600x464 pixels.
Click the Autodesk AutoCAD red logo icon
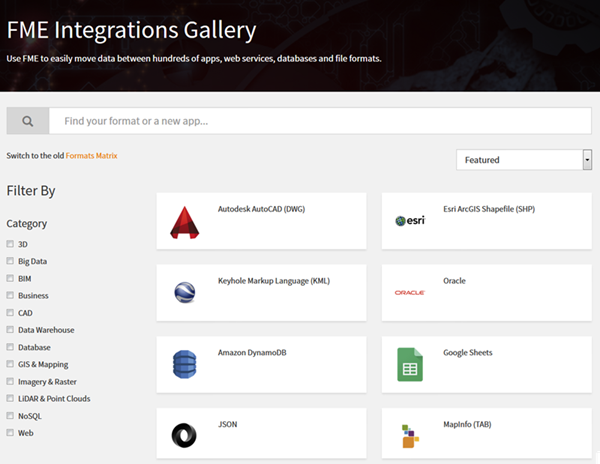184,223
